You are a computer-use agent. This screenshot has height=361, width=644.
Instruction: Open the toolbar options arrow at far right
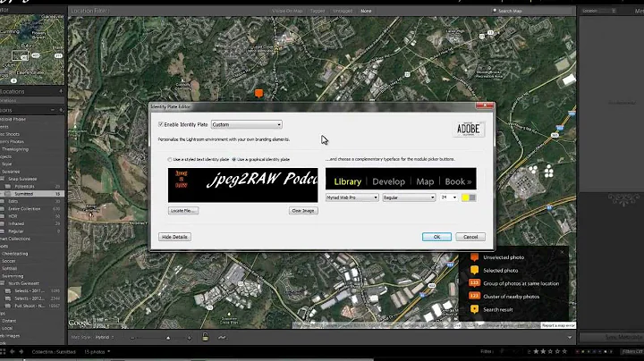[x=569, y=337]
